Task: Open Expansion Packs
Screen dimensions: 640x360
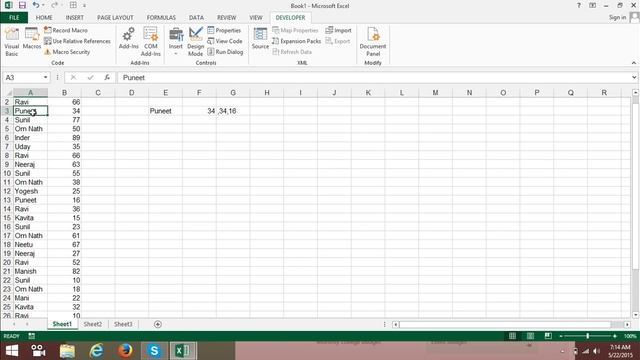Action: (296, 41)
